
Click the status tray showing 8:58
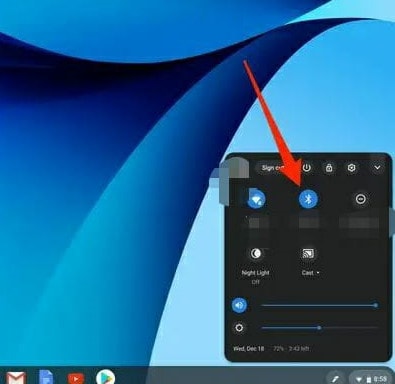[371, 379]
